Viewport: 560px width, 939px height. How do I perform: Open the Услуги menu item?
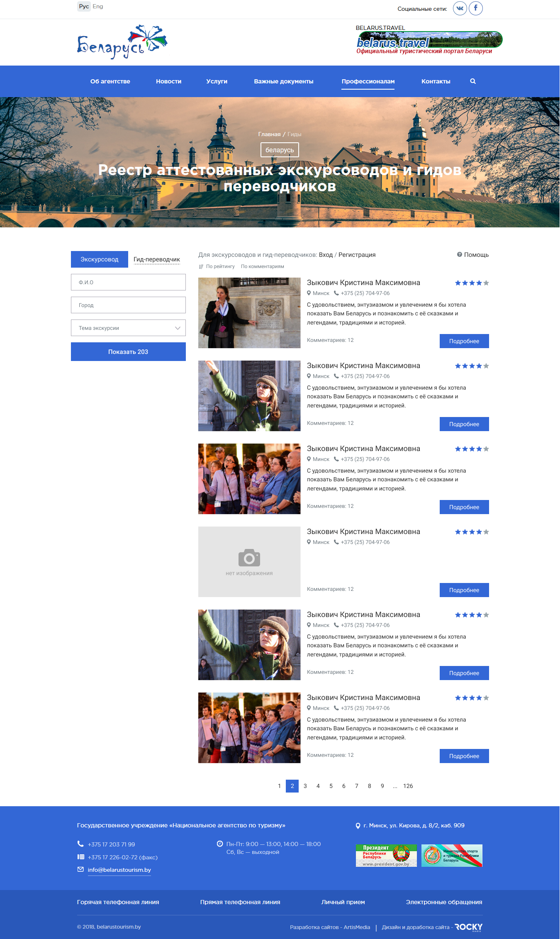(x=217, y=81)
